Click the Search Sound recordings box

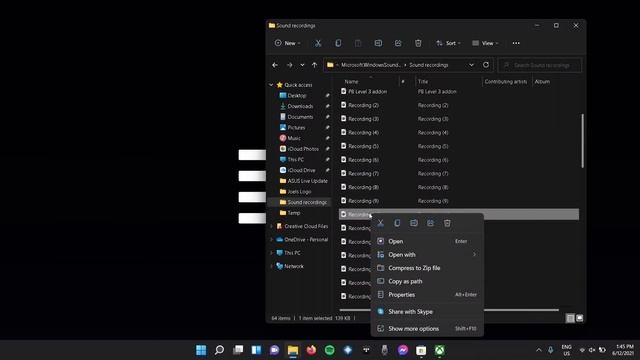coord(540,65)
